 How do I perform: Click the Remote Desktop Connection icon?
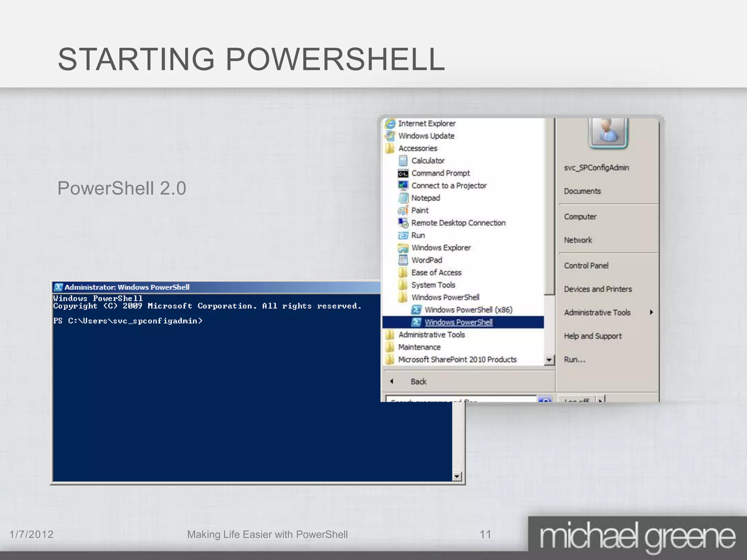(x=403, y=223)
